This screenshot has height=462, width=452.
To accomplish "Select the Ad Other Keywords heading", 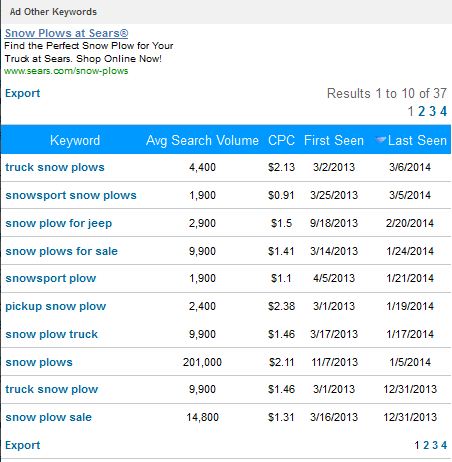I will click(53, 12).
